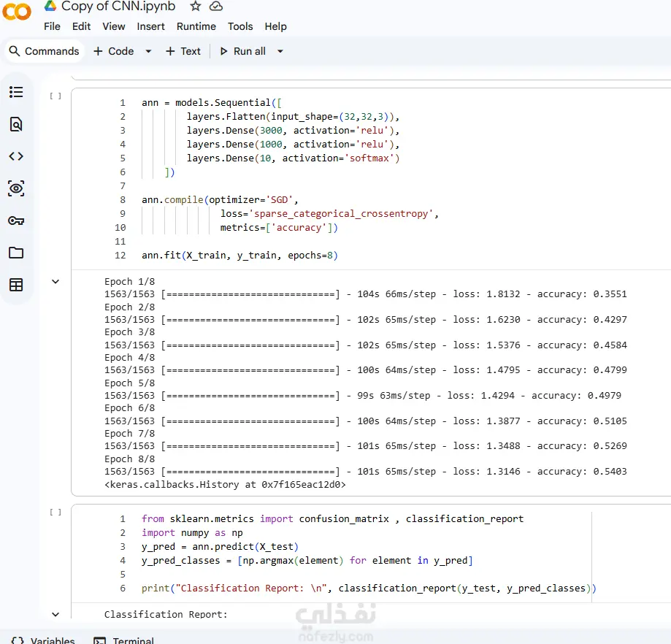Click the Google Drive file icon
This screenshot has height=644, width=671.
pyautogui.click(x=50, y=6)
